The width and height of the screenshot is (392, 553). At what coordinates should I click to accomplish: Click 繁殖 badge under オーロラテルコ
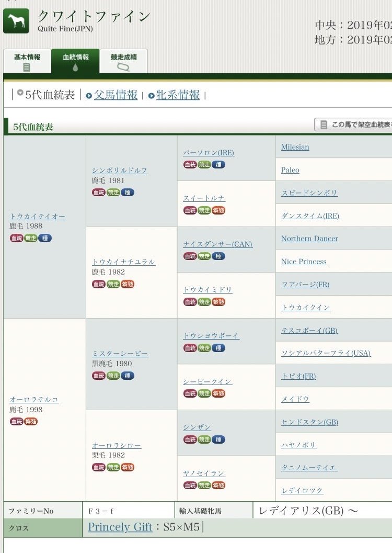click(x=31, y=421)
